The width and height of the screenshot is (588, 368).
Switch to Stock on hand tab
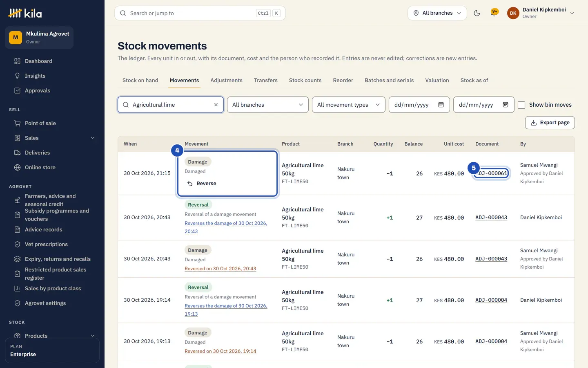pos(140,81)
